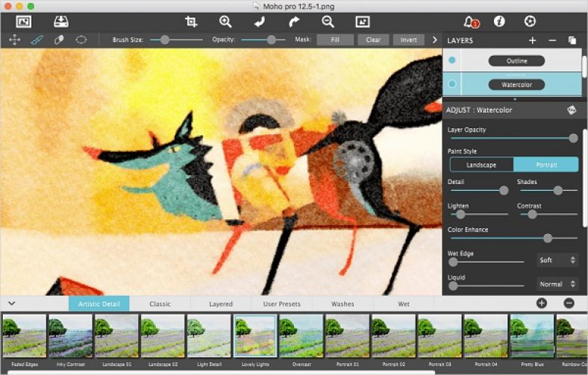Click the Shades slider
The height and width of the screenshot is (375, 588).
[549, 190]
